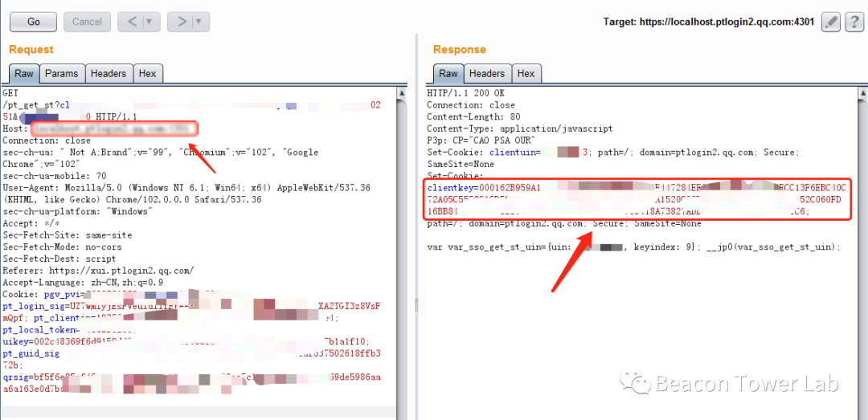Edit target with the pencil icon
The height and width of the screenshot is (420, 868).
click(831, 22)
